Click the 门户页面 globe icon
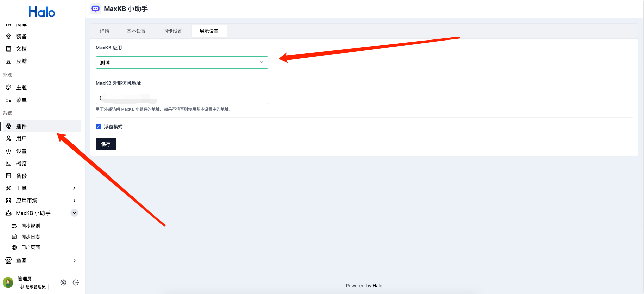The height and width of the screenshot is (294, 644). (x=14, y=247)
